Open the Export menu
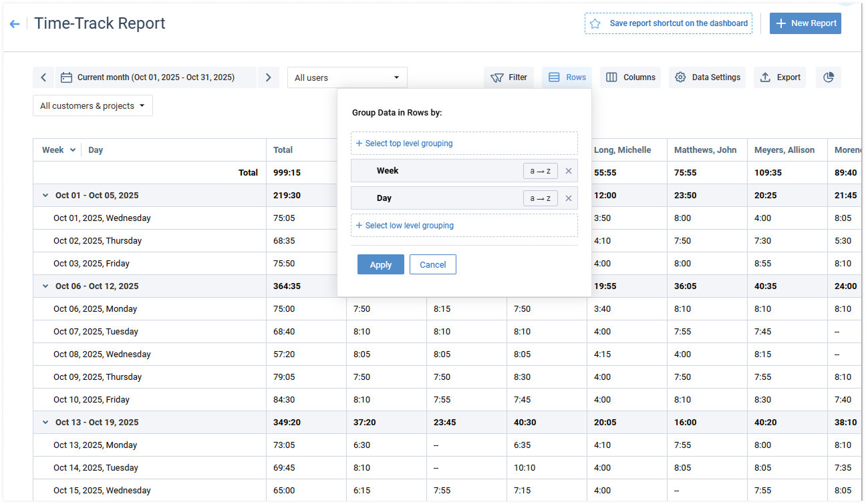 point(780,77)
